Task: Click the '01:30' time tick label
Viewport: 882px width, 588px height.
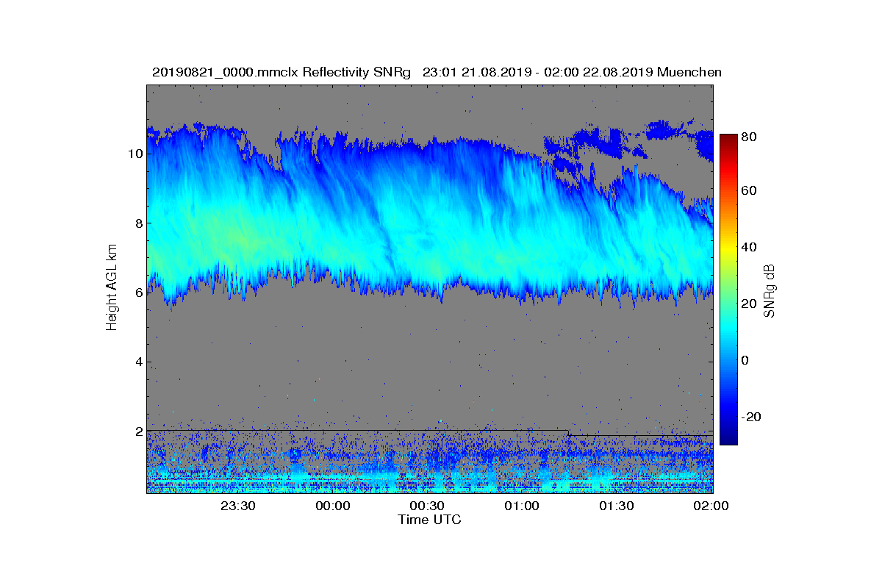Action: (617, 506)
